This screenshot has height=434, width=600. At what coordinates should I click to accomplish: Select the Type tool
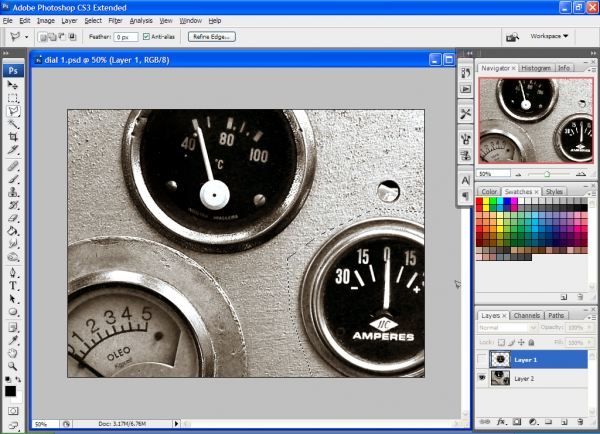click(13, 286)
